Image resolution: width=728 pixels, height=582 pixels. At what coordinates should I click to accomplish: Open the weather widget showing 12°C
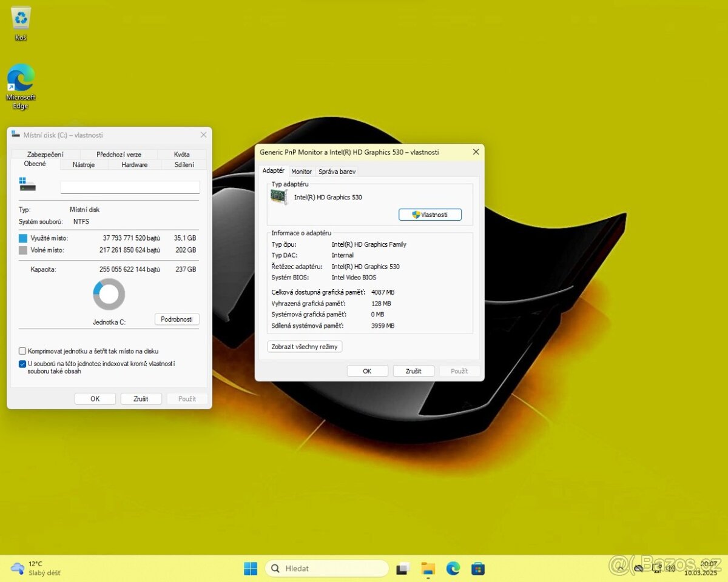(36, 568)
